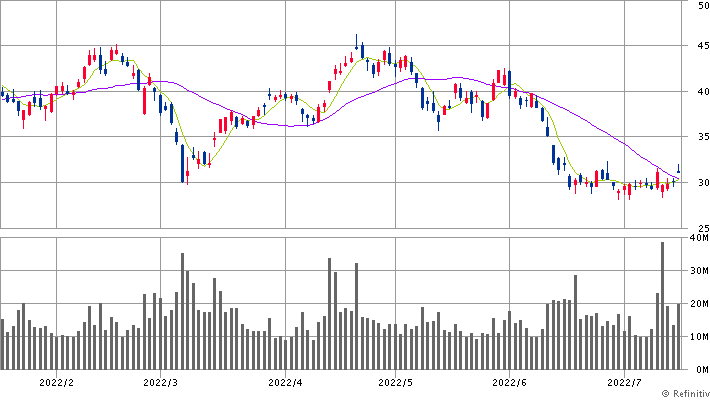Click the 2022/2 date label

coord(54,381)
